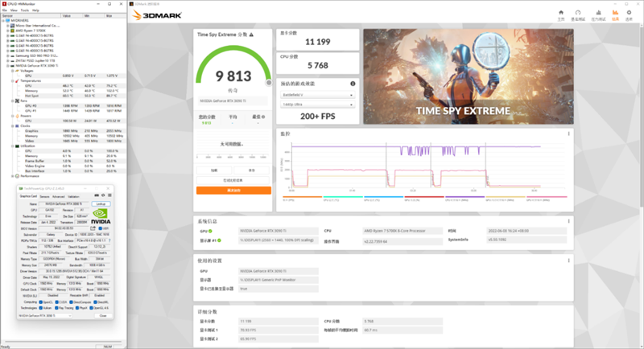Click the compare results online button

(x=233, y=180)
